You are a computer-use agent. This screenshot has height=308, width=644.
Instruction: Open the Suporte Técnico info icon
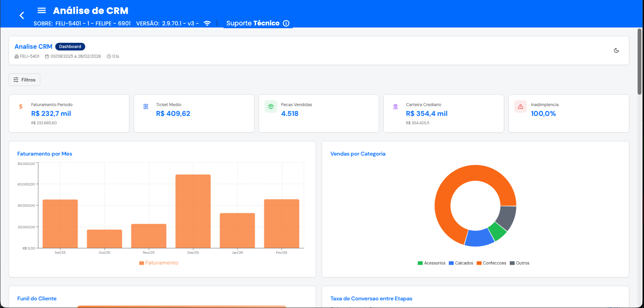pos(286,23)
